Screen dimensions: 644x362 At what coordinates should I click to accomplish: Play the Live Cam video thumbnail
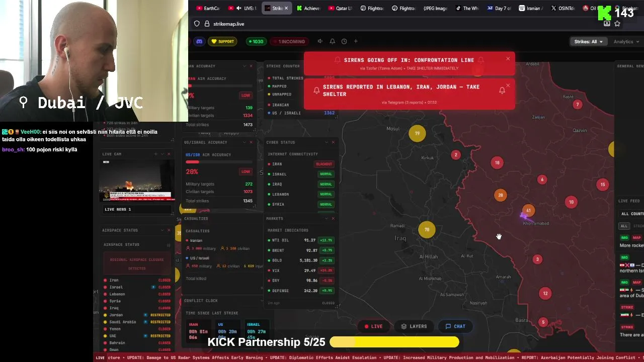pyautogui.click(x=136, y=181)
